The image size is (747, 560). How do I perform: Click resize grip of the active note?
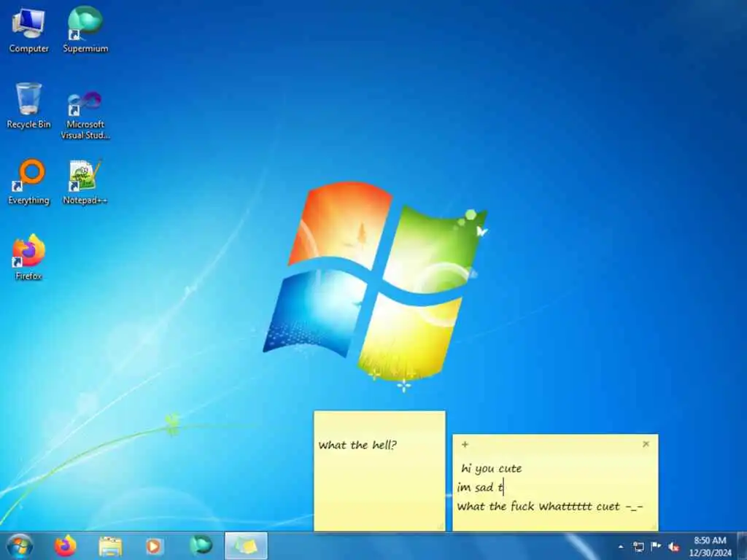pyautogui.click(x=654, y=526)
